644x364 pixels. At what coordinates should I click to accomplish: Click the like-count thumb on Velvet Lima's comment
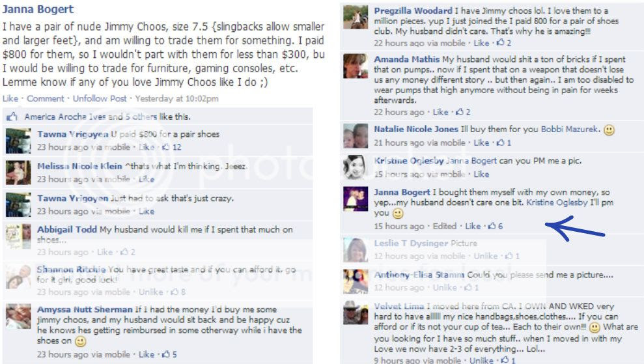click(x=505, y=360)
